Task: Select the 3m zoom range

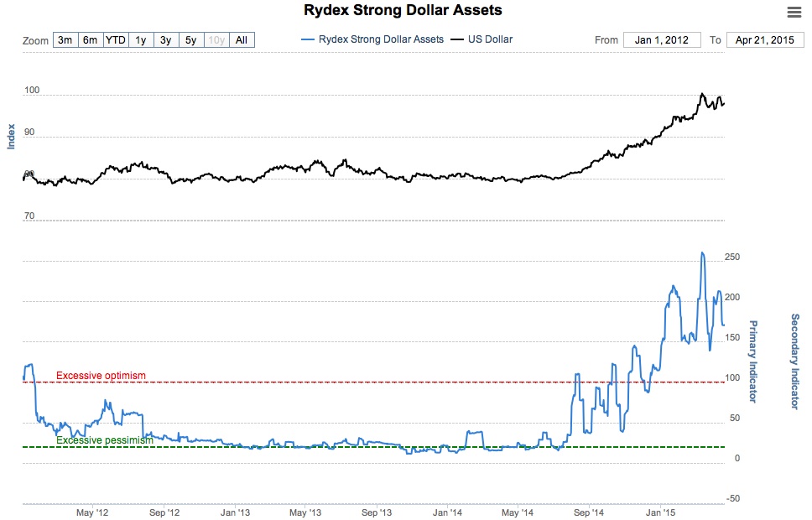Action: click(x=65, y=39)
